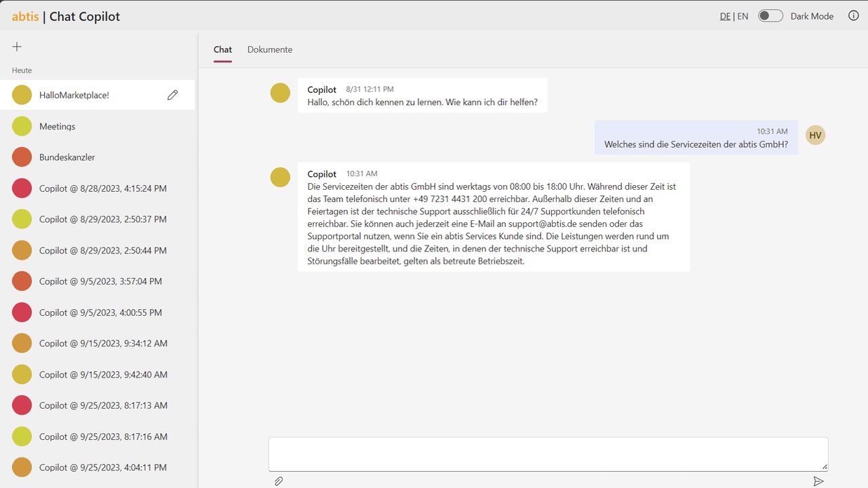Click the Copilot answer about Servicezeiten
This screenshot has width=868, height=488.
point(494,217)
